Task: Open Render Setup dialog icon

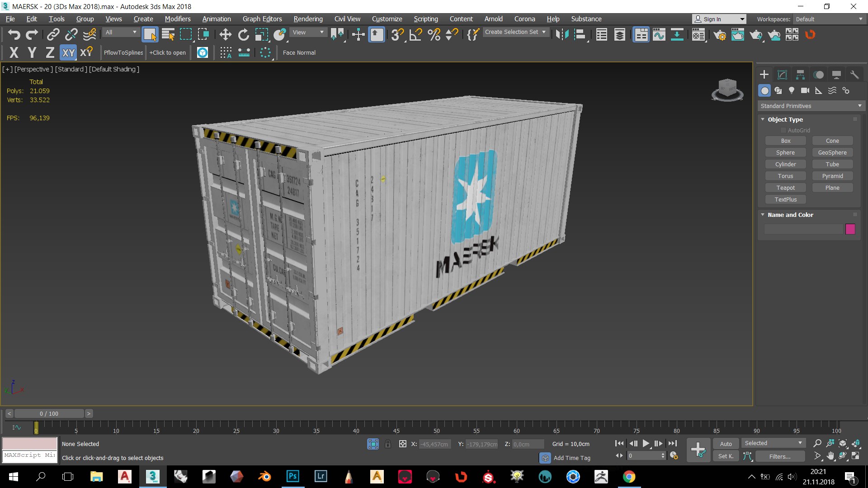Action: (720, 35)
